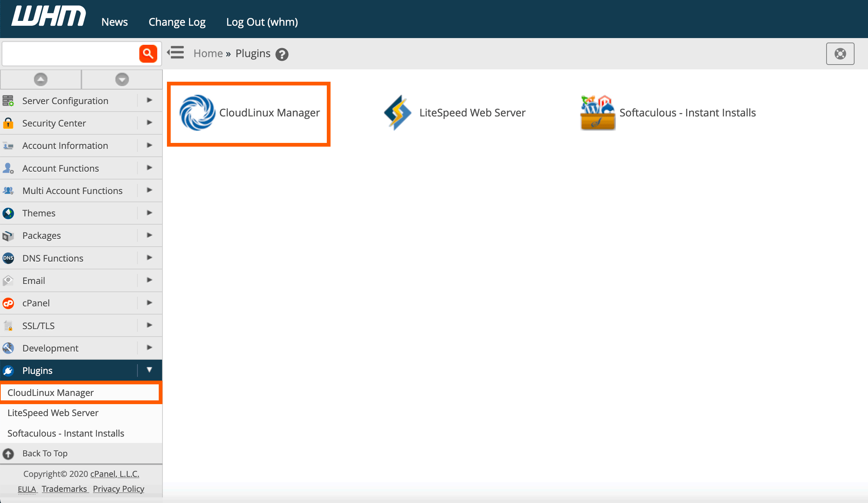Open Change Log in the top bar
The height and width of the screenshot is (503, 868).
(x=177, y=22)
